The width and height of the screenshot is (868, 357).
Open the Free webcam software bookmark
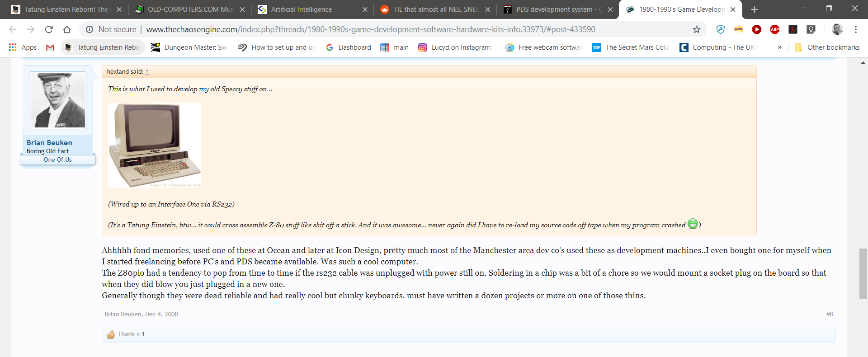click(543, 47)
